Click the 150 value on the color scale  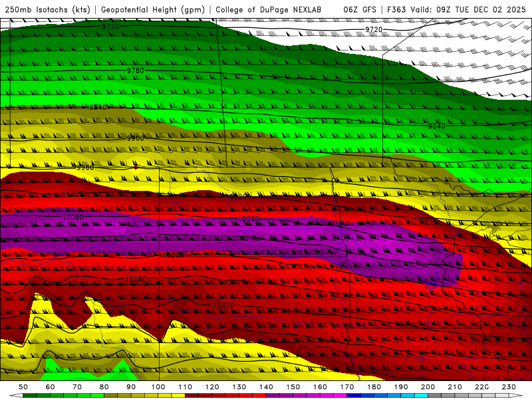click(293, 387)
